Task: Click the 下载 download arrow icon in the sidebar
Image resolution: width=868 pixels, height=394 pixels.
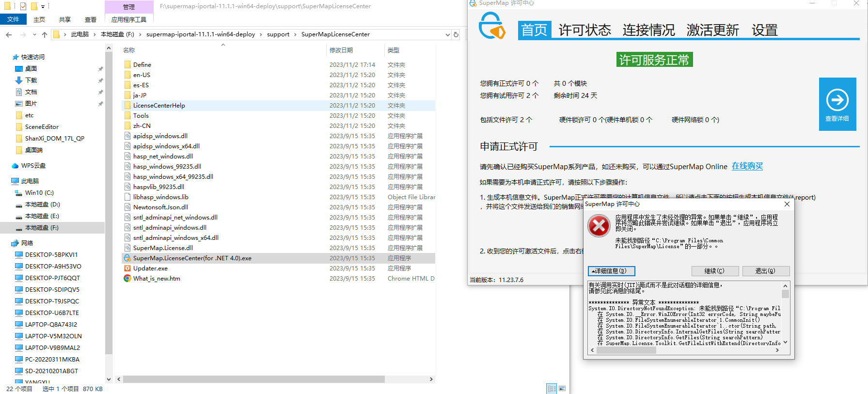Action: 19,80
